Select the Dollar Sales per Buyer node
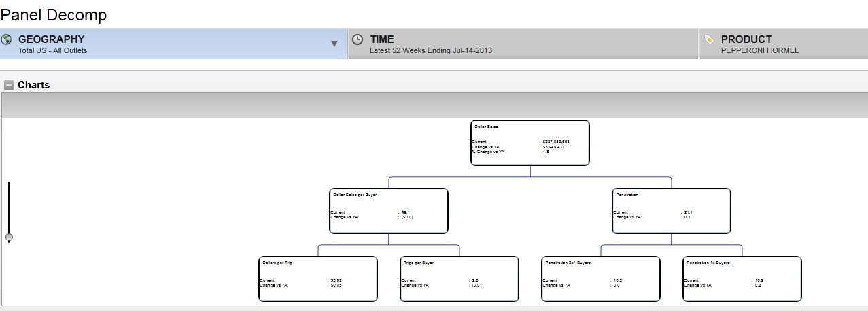868x311 pixels. tap(388, 211)
